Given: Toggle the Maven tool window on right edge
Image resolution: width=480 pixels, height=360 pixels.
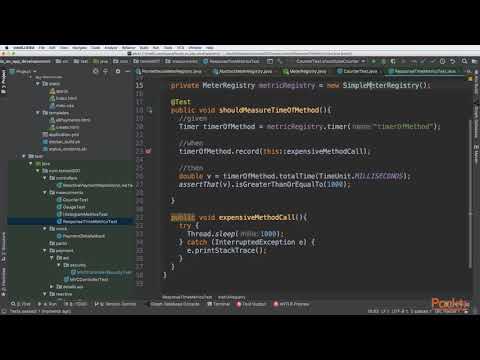Looking at the screenshot, I should 477,154.
